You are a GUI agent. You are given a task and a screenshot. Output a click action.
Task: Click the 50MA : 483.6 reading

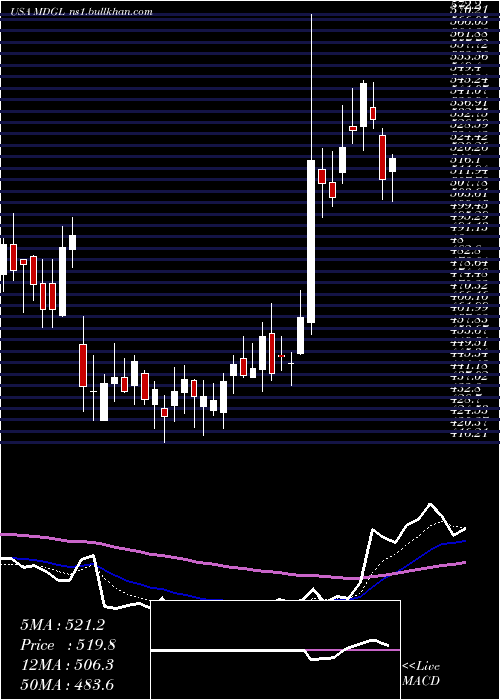coord(67,684)
